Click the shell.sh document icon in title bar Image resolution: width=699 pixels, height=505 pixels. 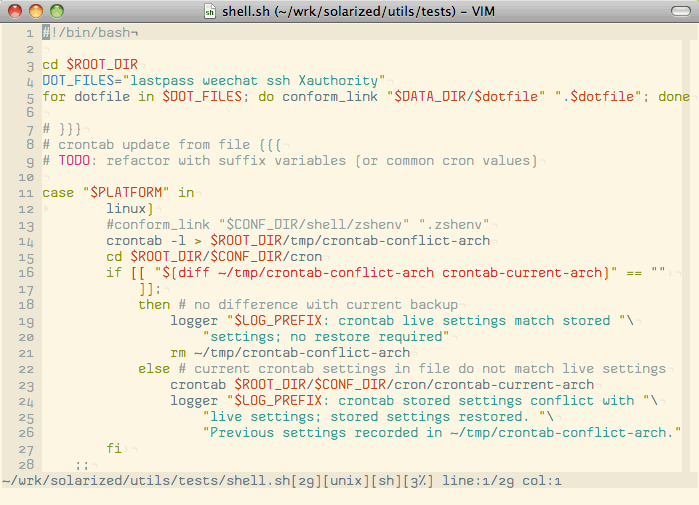click(x=209, y=11)
